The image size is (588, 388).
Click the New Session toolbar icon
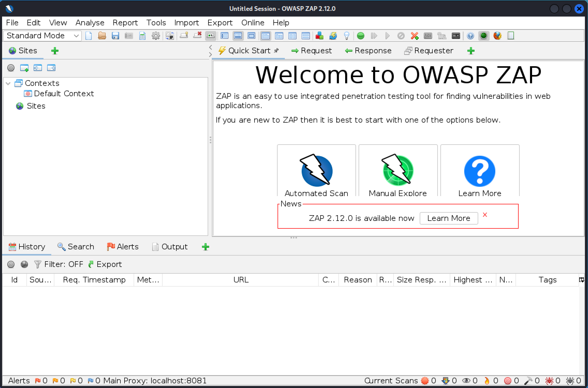pyautogui.click(x=89, y=36)
